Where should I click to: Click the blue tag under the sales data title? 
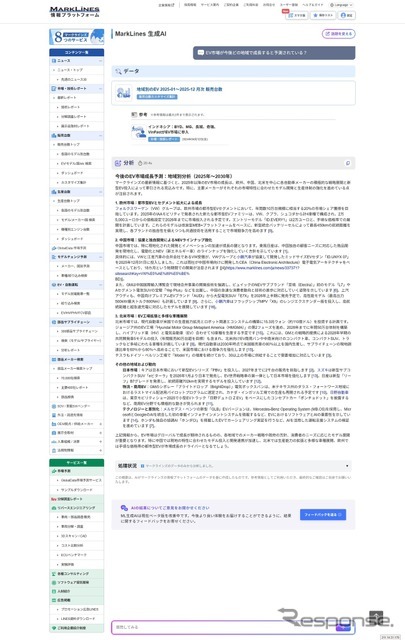click(157, 97)
